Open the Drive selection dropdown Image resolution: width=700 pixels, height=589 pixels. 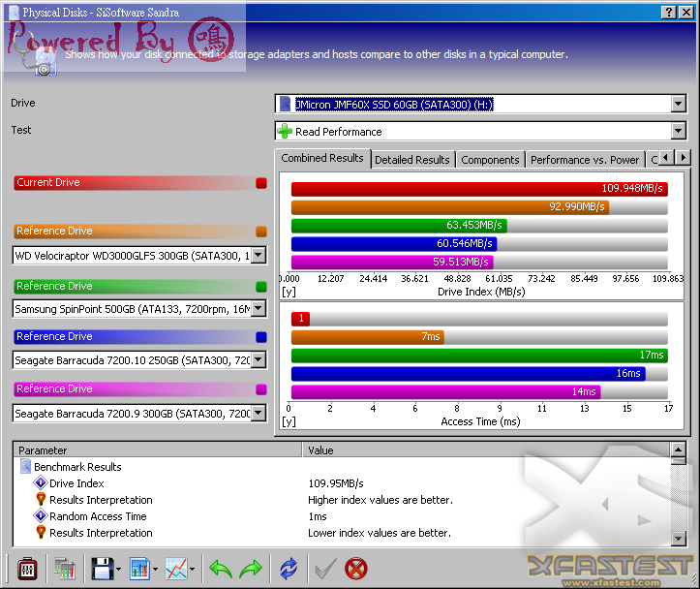[678, 104]
